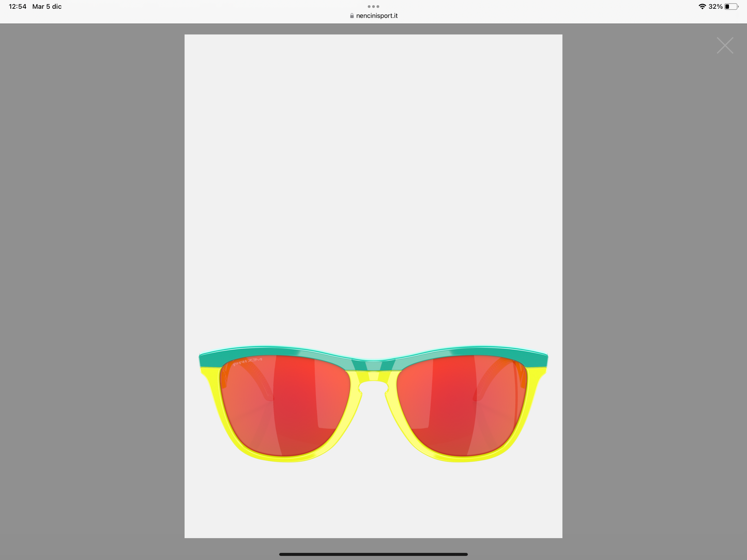Tap the date Mar 5 dic
This screenshot has height=560, width=747.
47,7
